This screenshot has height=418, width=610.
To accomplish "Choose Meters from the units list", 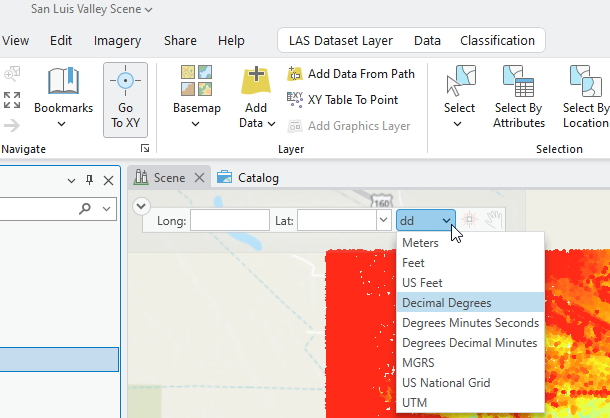I will pyautogui.click(x=470, y=243).
